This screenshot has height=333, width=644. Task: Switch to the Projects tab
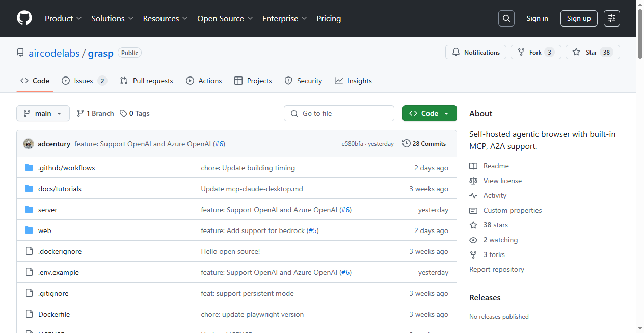(x=253, y=81)
